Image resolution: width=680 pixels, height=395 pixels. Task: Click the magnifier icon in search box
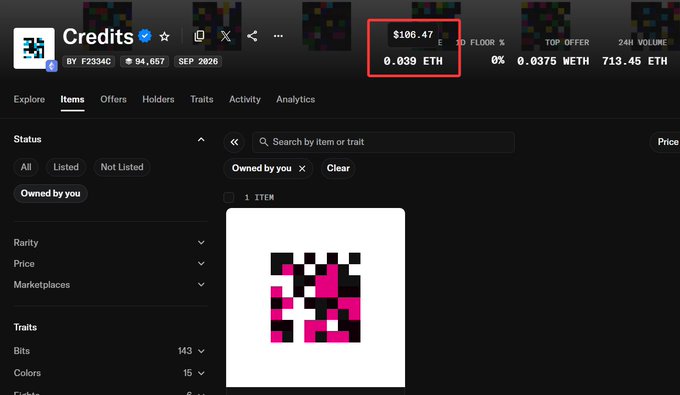263,142
